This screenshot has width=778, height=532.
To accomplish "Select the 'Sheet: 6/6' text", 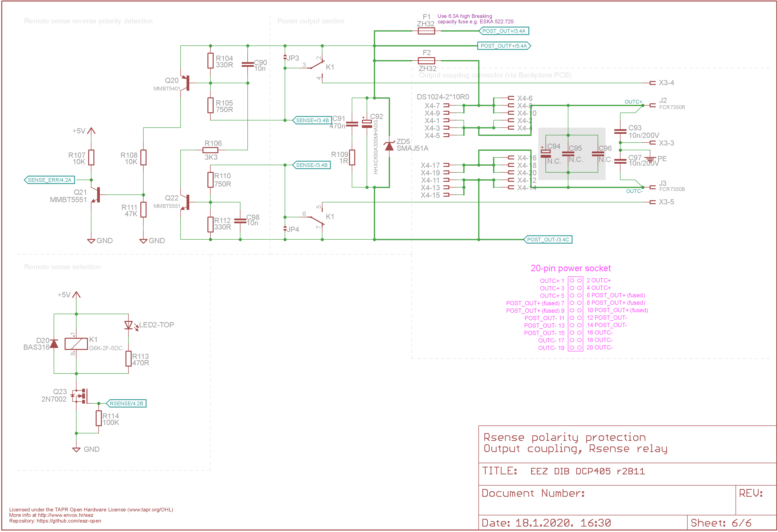I will (x=721, y=523).
